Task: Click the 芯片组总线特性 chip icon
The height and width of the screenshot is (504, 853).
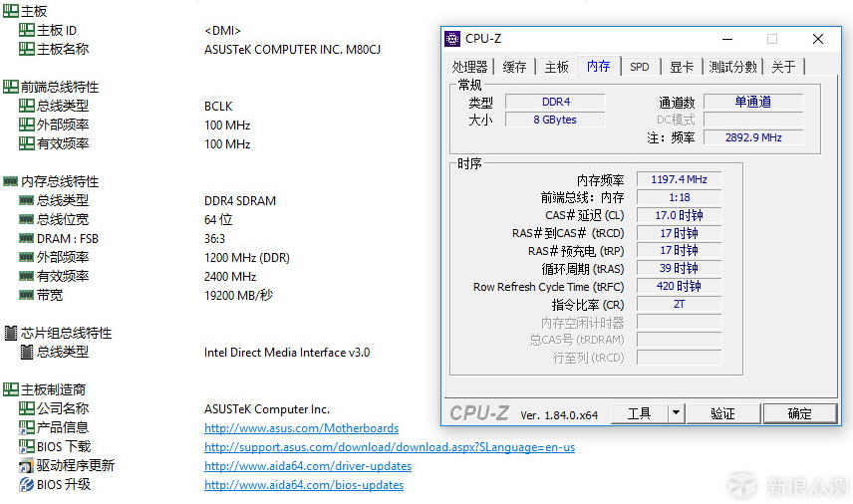Action: 11,333
